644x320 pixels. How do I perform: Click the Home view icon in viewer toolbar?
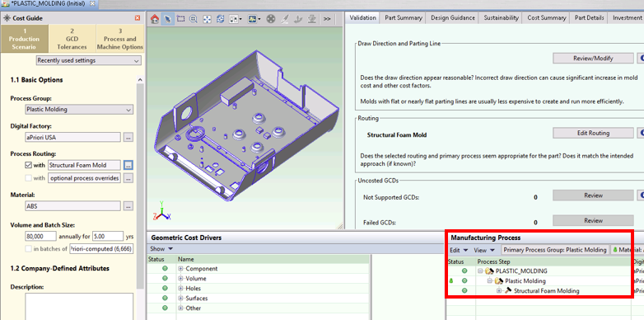pos(155,18)
